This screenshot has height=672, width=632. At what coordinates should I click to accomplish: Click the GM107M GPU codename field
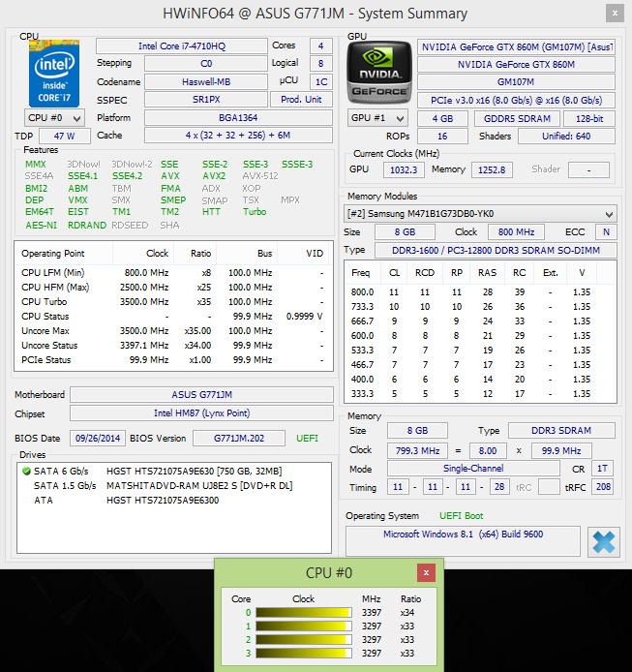point(516,82)
